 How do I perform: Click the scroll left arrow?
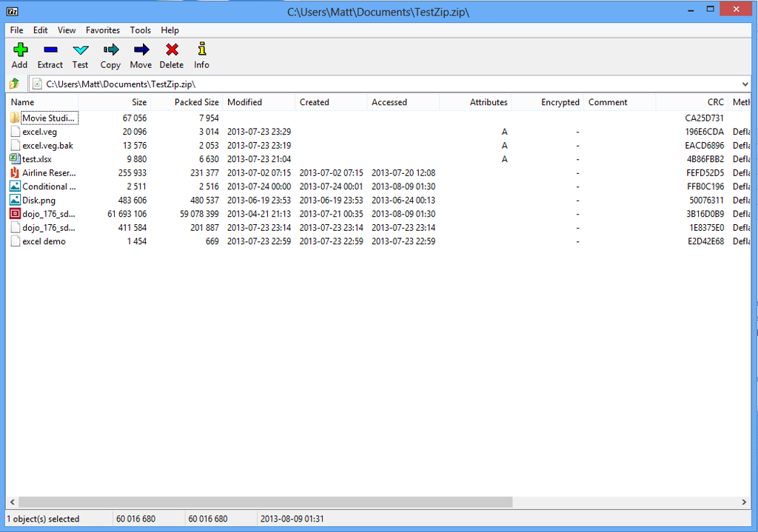coord(13,502)
